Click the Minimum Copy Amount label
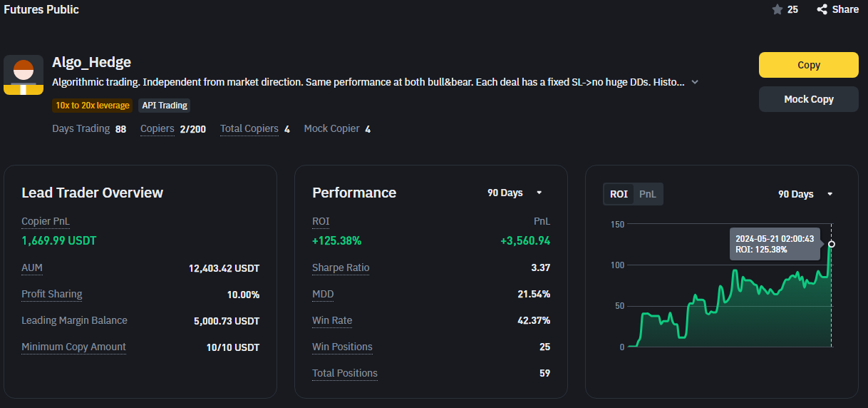This screenshot has height=408, width=868. tap(73, 347)
